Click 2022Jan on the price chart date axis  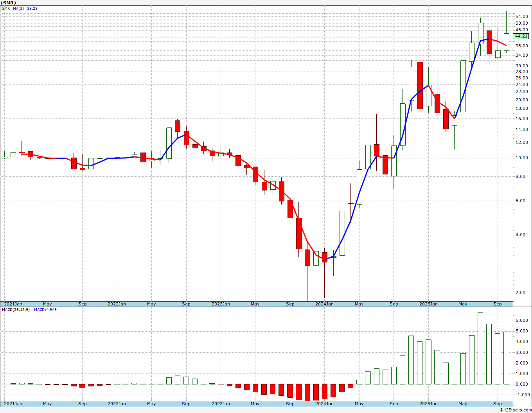coord(117,304)
